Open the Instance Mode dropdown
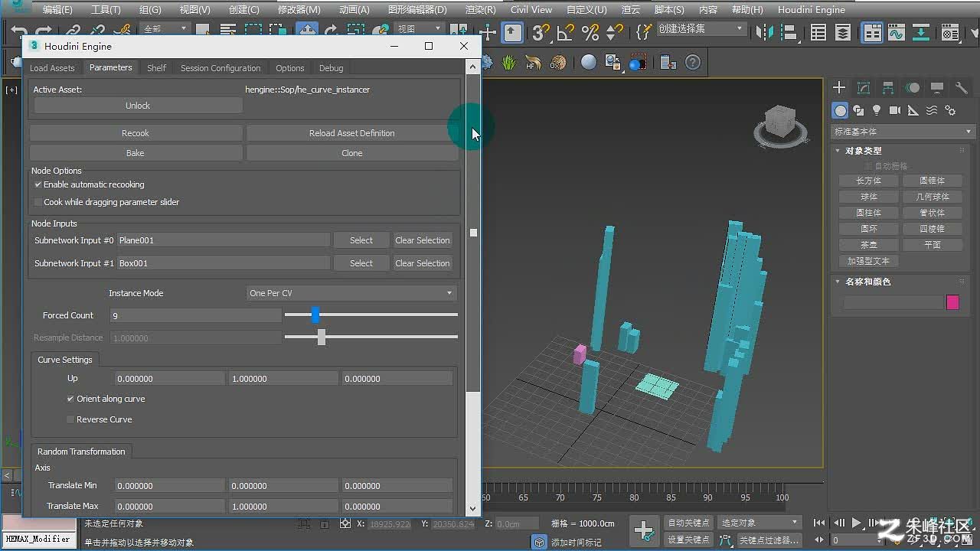The height and width of the screenshot is (551, 980). (x=351, y=293)
